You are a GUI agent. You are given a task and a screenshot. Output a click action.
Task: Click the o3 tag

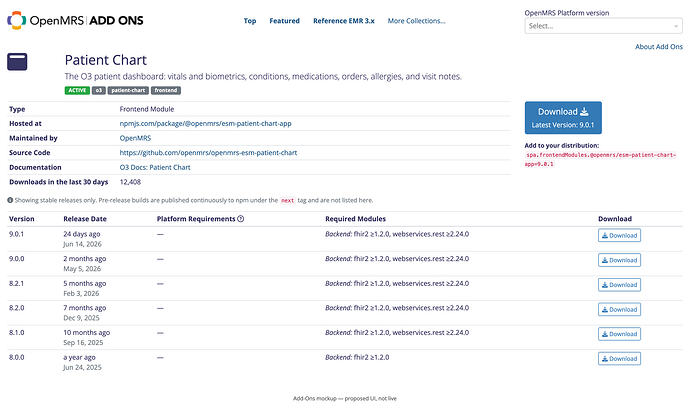click(99, 90)
